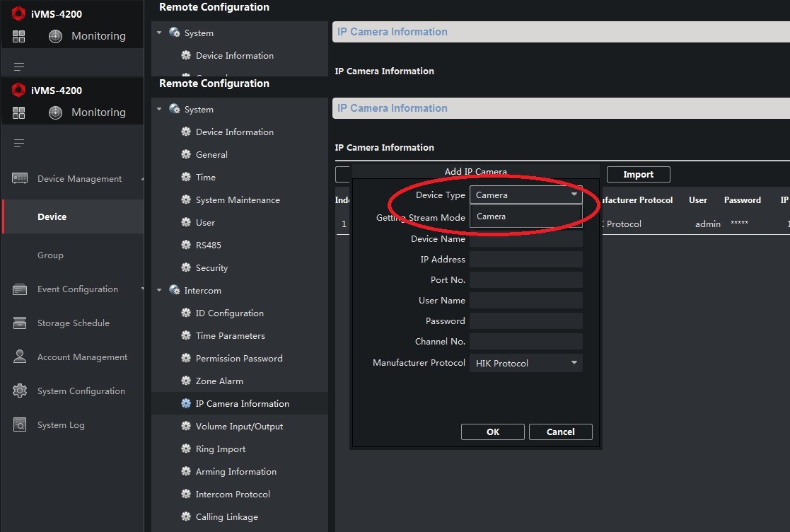
Task: Click the Device Management icon in sidebar
Action: click(x=20, y=179)
